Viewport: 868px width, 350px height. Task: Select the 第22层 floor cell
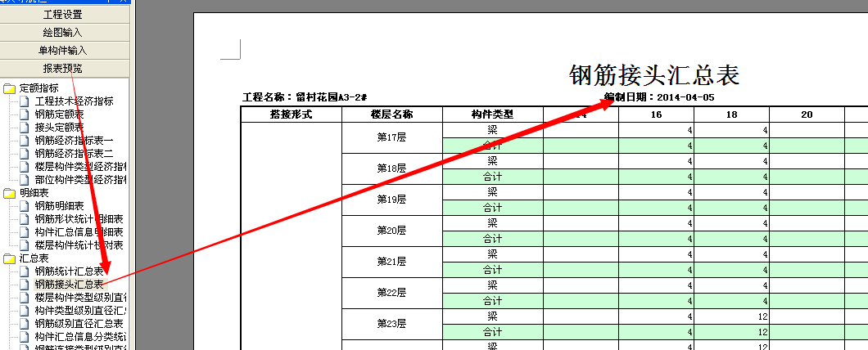pos(392,293)
